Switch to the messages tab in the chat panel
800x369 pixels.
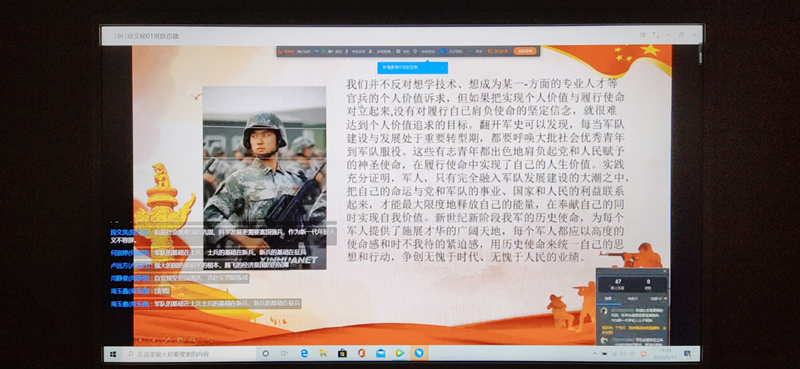click(x=608, y=299)
